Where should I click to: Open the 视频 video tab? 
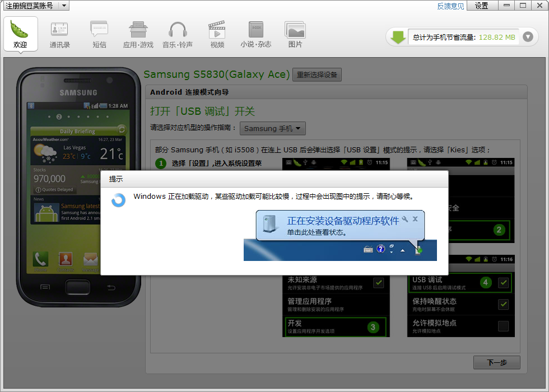217,34
